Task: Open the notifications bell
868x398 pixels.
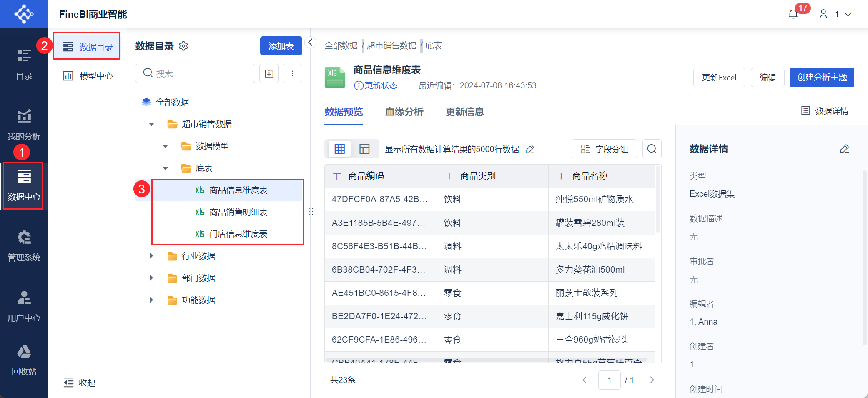Action: [x=793, y=14]
